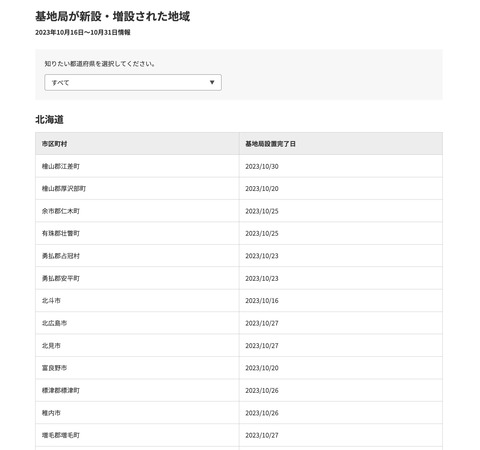Select the 北斗市 table row
The image size is (480, 450).
pyautogui.click(x=239, y=301)
